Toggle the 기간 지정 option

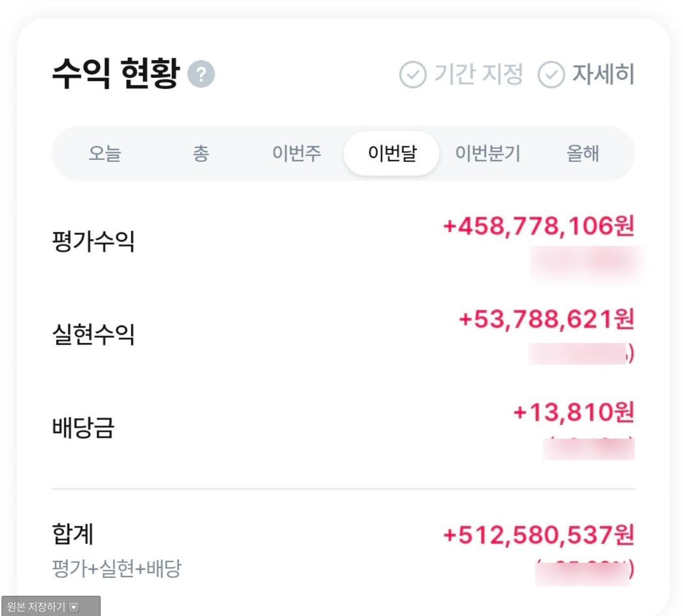[478, 73]
